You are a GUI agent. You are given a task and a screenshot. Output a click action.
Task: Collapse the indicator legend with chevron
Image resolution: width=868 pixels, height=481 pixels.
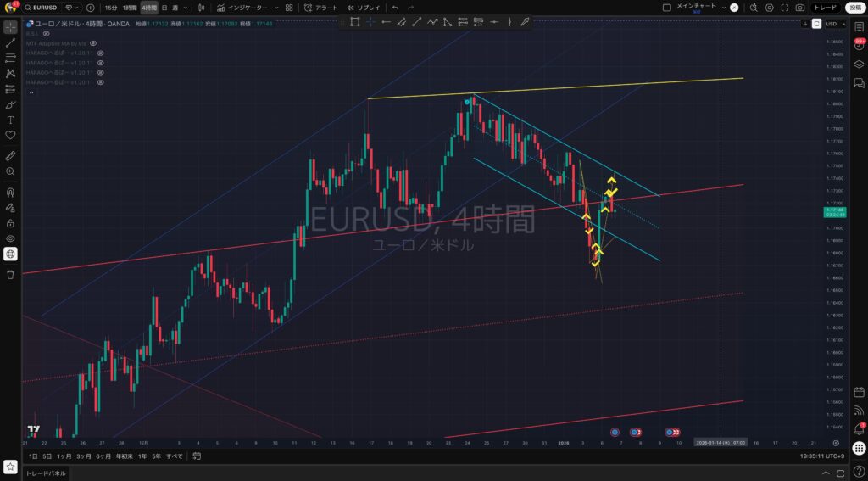[x=31, y=92]
